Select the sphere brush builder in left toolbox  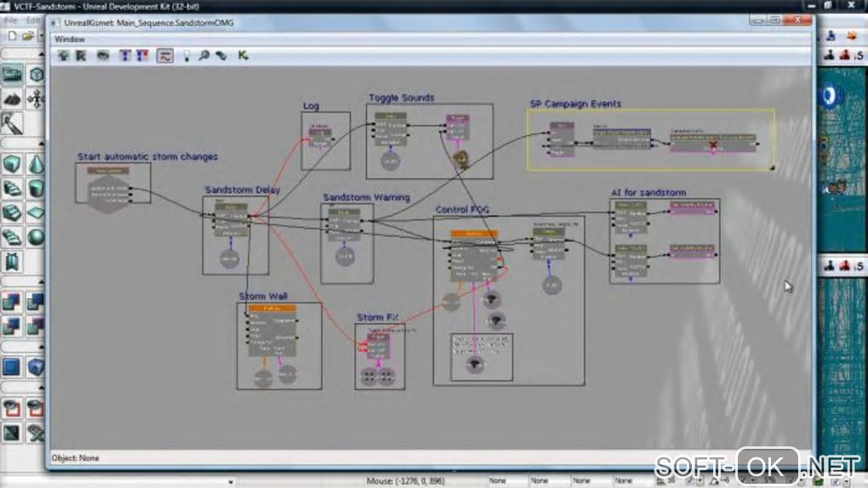point(36,237)
